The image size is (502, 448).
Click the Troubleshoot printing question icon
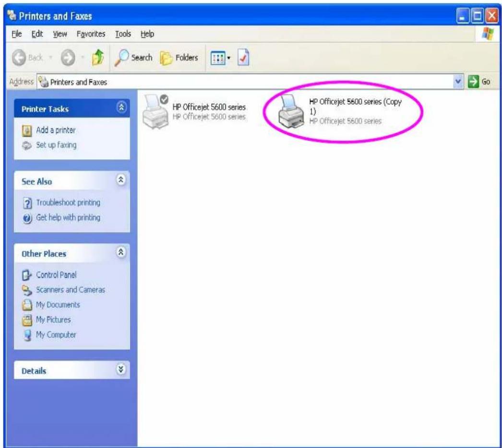(x=27, y=203)
